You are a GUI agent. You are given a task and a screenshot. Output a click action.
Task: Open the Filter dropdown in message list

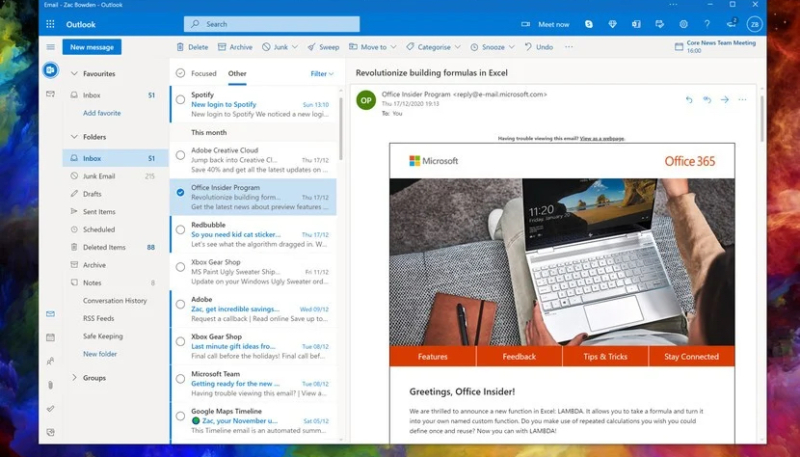tap(322, 73)
